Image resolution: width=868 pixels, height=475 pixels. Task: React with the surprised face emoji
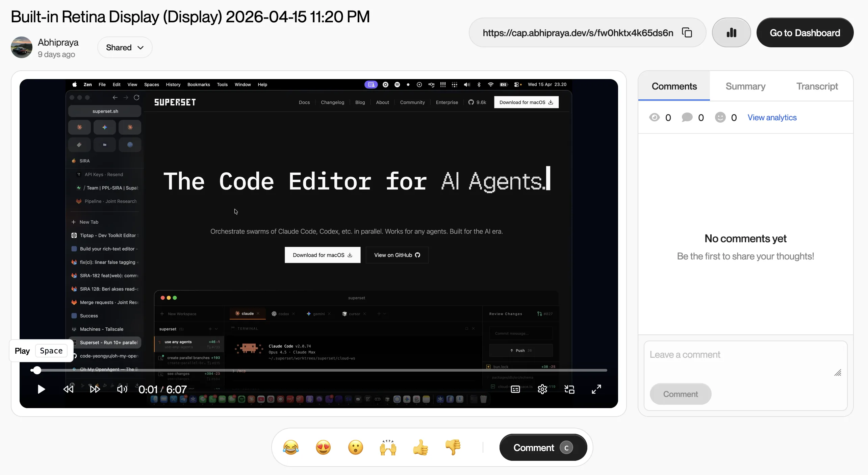[356, 448]
